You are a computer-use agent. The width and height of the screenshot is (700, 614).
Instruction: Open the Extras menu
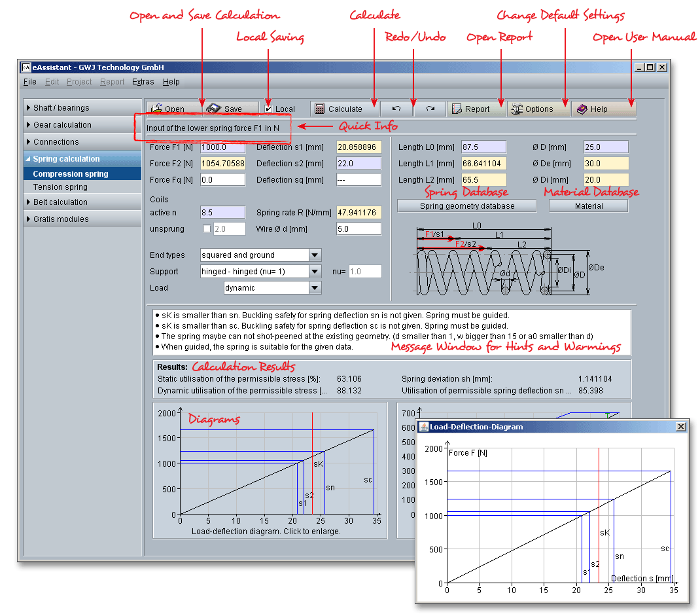[x=143, y=82]
